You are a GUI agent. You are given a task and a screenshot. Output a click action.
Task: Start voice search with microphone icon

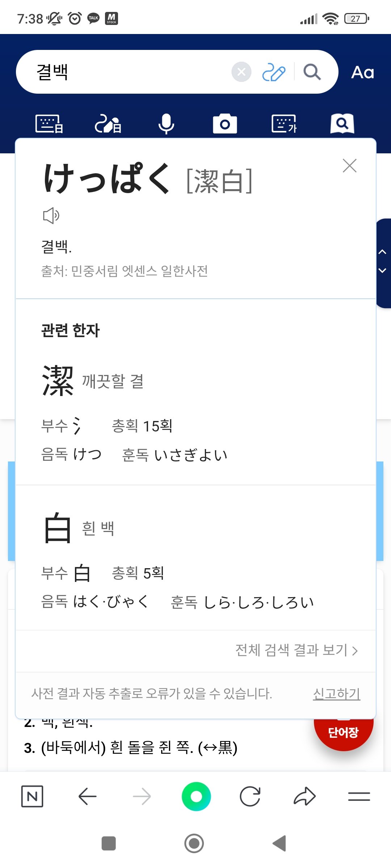166,124
